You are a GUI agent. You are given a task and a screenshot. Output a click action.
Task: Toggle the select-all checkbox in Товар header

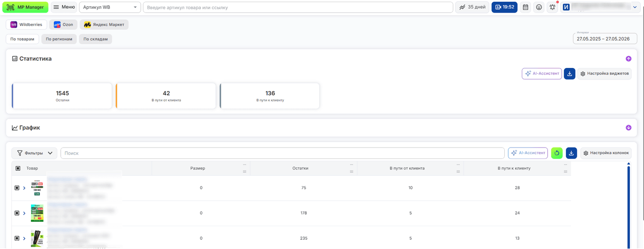[x=18, y=168]
